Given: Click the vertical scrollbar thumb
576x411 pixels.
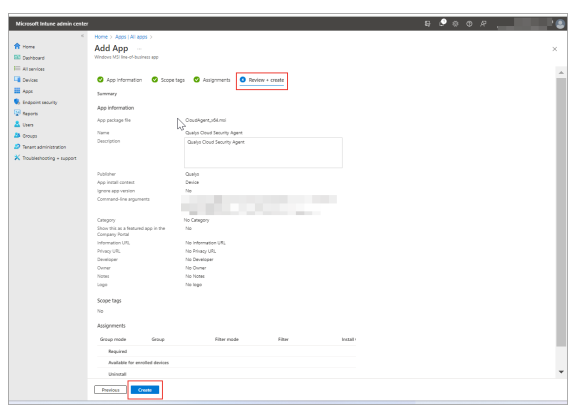Looking at the screenshot, I should click(x=561, y=212).
